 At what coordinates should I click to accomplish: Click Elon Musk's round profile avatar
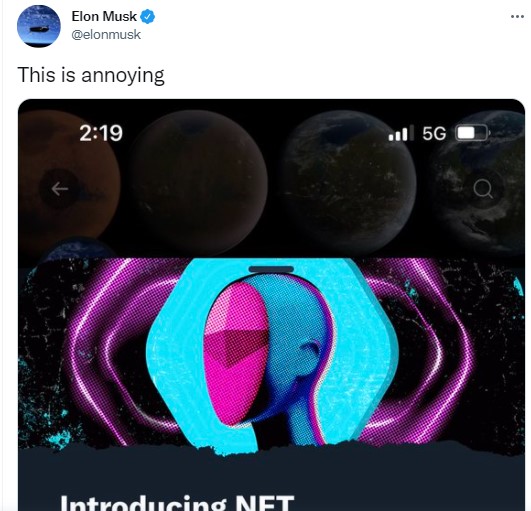pyautogui.click(x=39, y=26)
